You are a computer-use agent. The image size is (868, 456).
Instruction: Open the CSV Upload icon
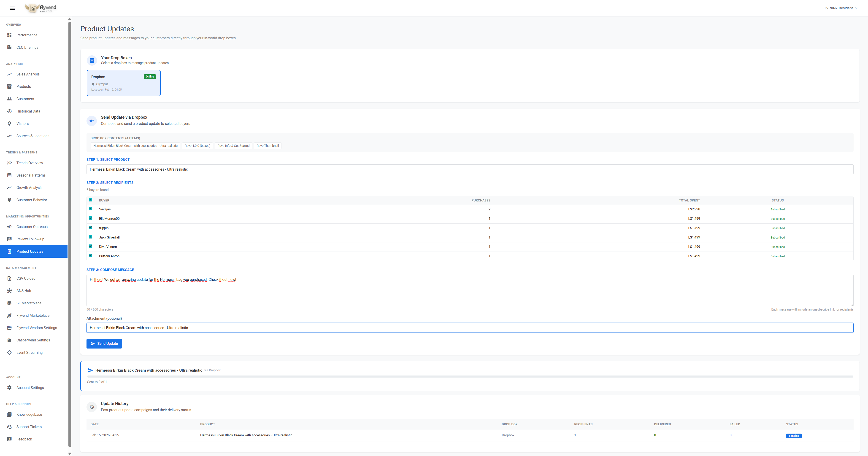9,278
